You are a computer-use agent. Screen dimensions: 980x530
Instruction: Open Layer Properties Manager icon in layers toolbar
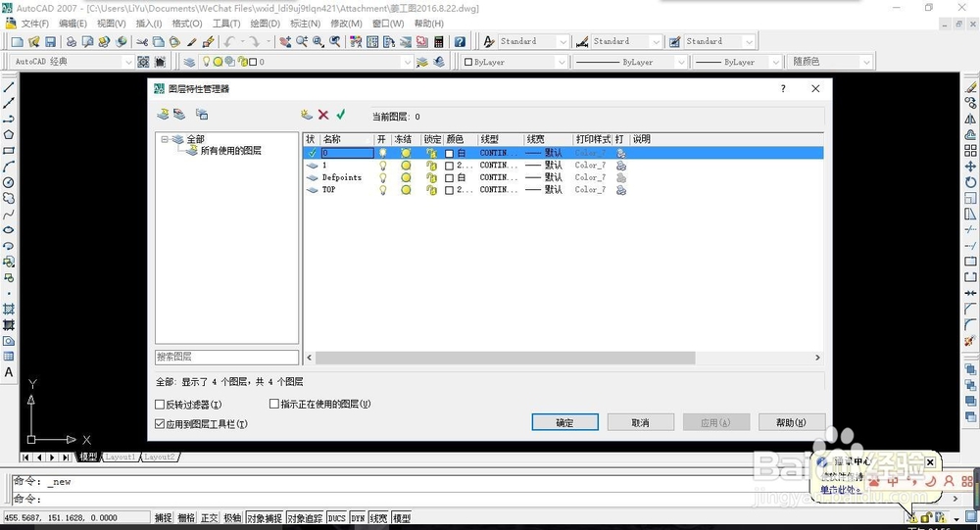tap(189, 62)
